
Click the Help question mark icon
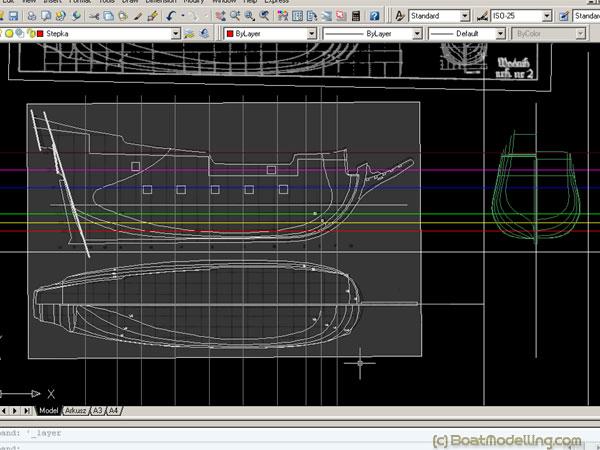[x=374, y=16]
